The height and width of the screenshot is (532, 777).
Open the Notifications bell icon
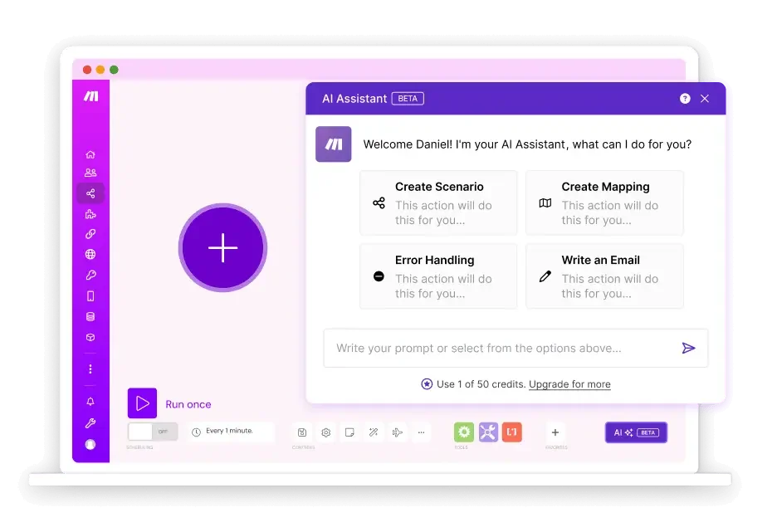pos(90,402)
